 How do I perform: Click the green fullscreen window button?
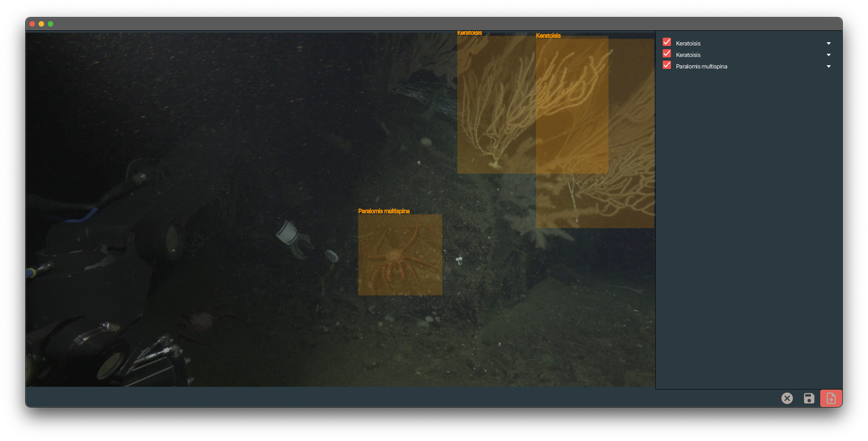point(51,23)
